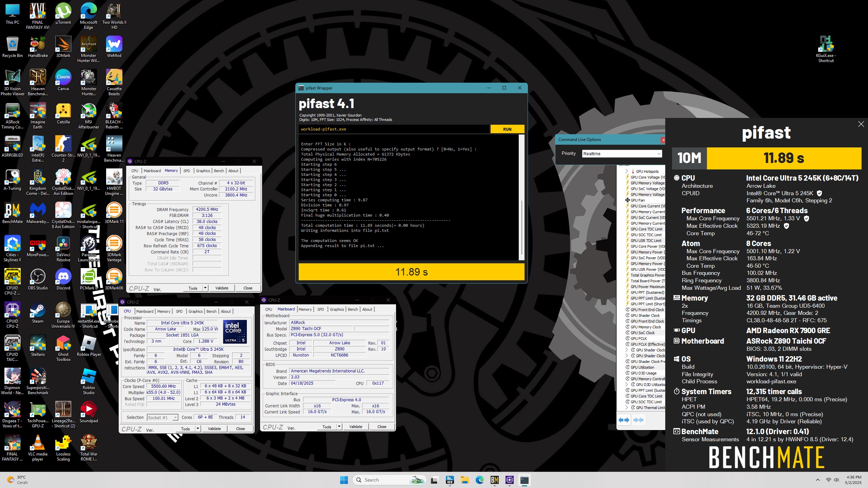The width and height of the screenshot is (868, 488).
Task: Click Validate in CPU-Z Memory window
Action: coord(222,288)
